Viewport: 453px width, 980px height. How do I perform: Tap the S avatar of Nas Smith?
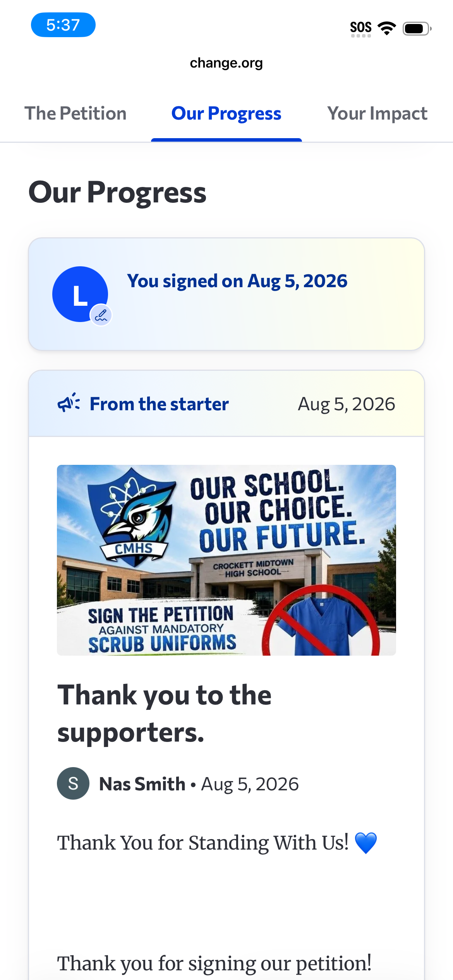coord(73,783)
